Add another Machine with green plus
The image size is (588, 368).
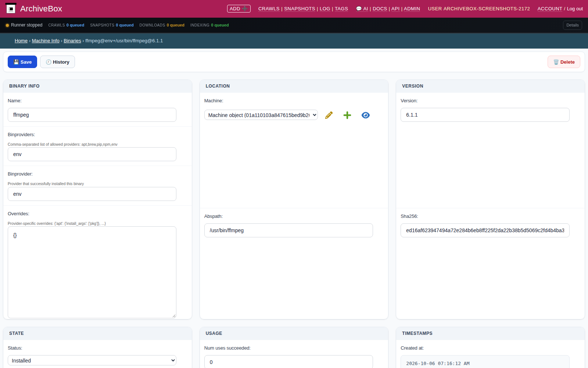pos(347,115)
